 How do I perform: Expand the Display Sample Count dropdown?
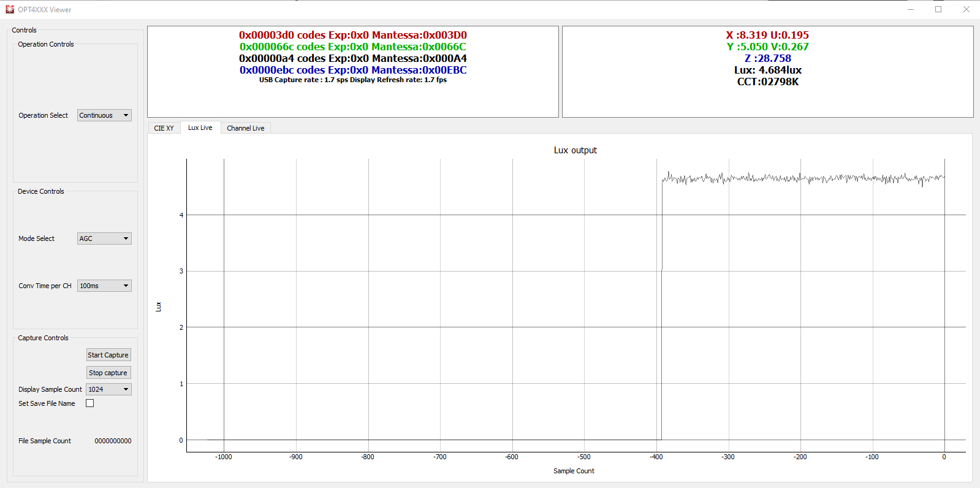tap(108, 389)
